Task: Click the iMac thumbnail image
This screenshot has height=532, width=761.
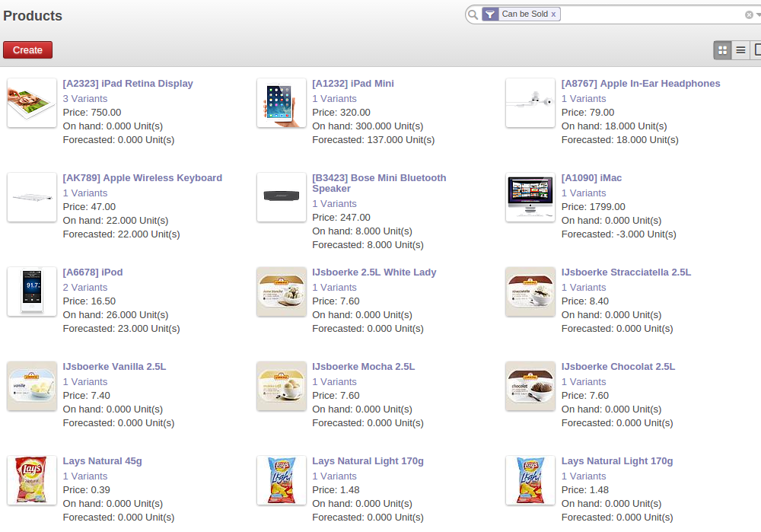Action: [530, 197]
